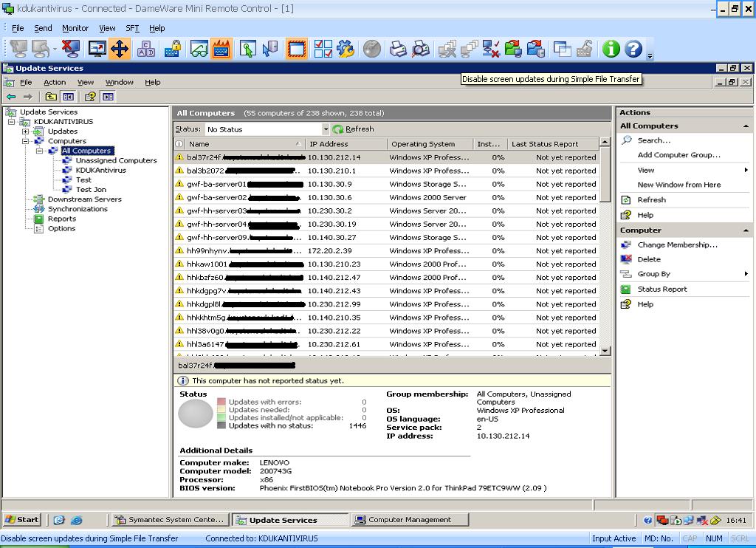
Task: Toggle the full screen move arrows icon
Action: pyautogui.click(x=119, y=49)
